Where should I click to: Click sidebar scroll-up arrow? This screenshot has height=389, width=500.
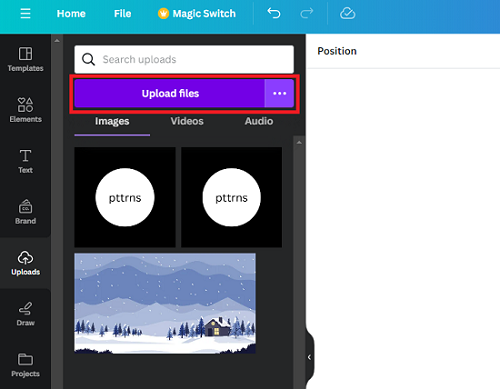pos(57,41)
